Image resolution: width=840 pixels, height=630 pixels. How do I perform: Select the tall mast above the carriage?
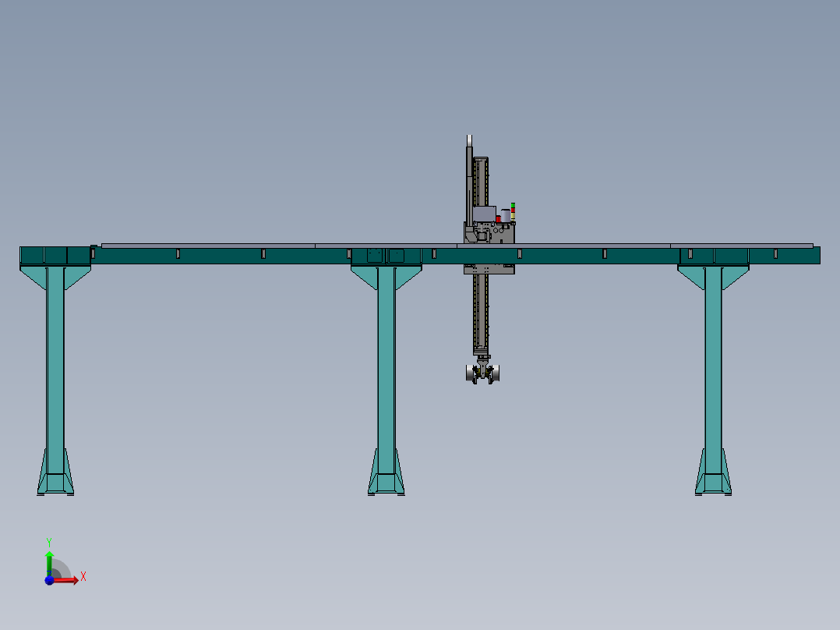pyautogui.click(x=469, y=179)
